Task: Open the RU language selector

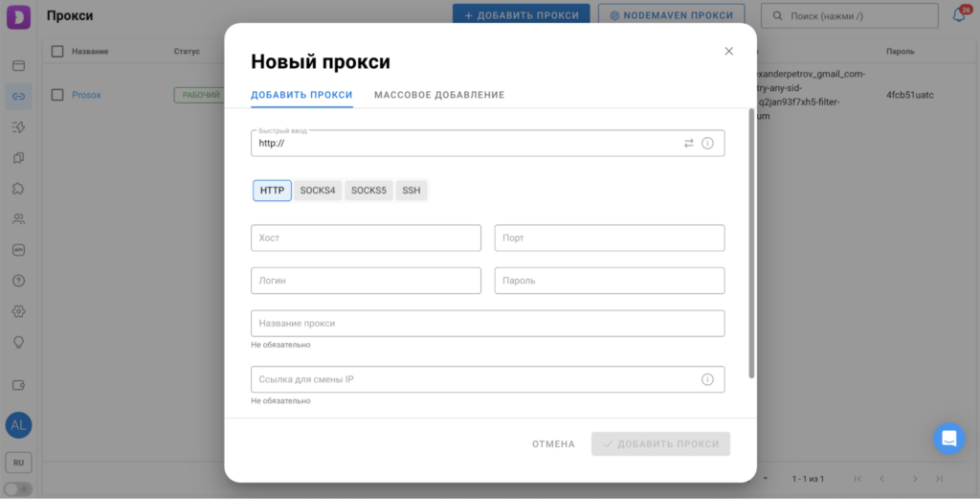Action: 19,463
